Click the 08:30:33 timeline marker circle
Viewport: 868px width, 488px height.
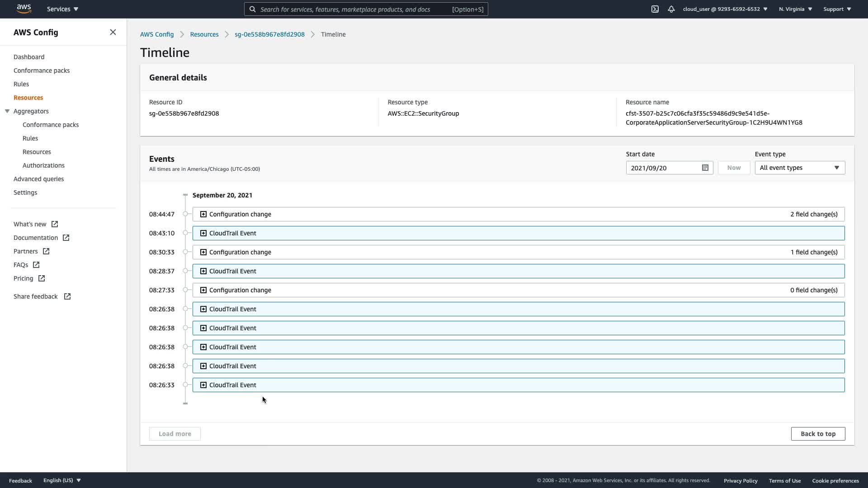click(x=185, y=252)
